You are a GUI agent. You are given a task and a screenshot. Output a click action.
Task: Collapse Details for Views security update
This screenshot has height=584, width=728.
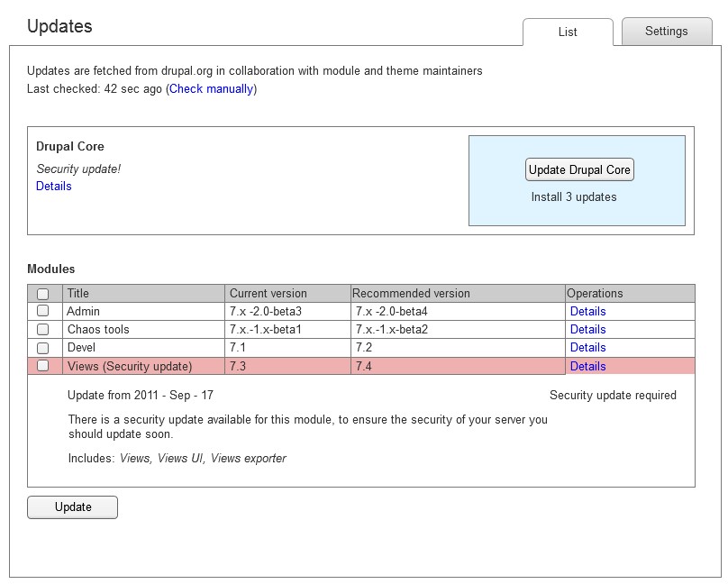pyautogui.click(x=587, y=366)
